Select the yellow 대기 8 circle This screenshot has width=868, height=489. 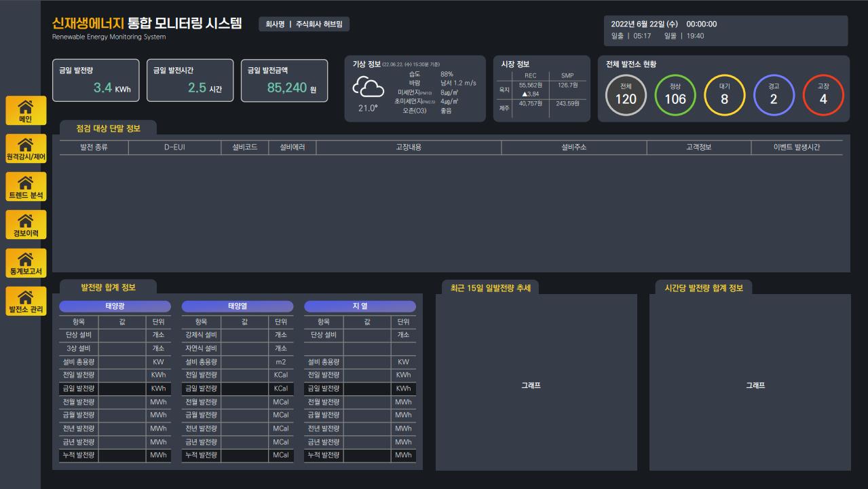[x=725, y=95]
